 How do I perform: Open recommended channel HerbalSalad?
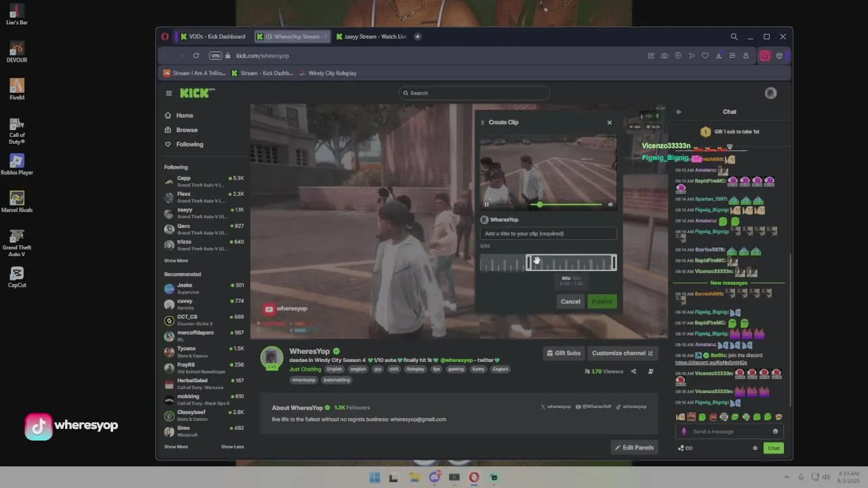tap(203, 384)
